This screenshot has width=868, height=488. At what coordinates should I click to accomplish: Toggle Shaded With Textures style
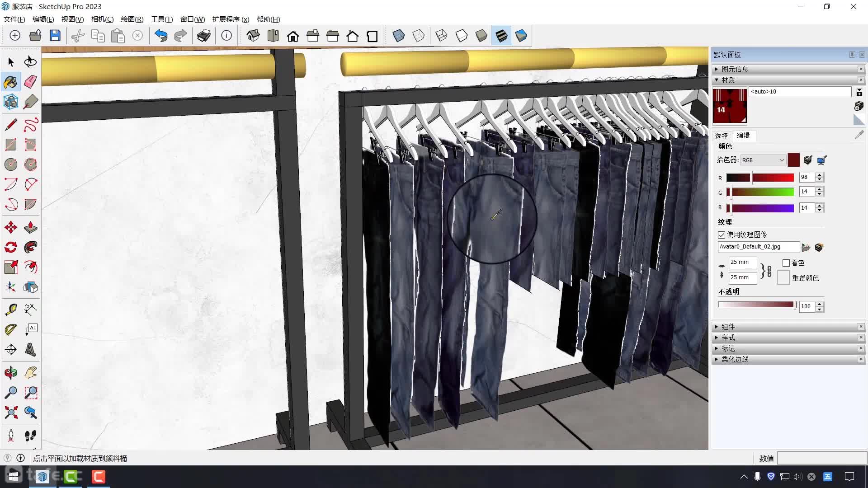click(501, 36)
